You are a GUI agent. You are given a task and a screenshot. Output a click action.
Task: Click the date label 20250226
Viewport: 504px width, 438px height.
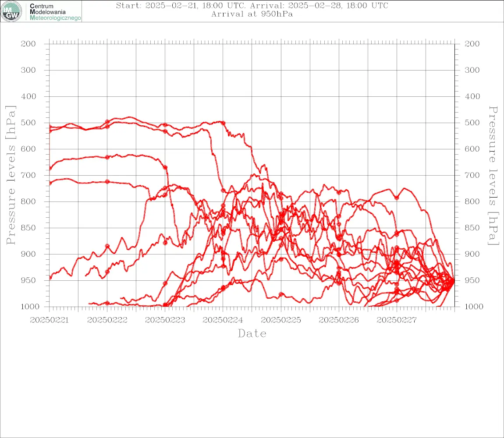click(x=339, y=320)
